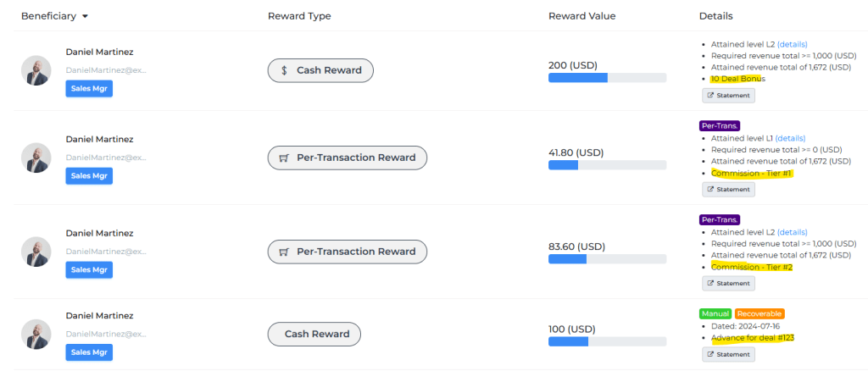Click Daniel Martinez avatar in 200 USD row
The width and height of the screenshot is (868, 371).
pyautogui.click(x=36, y=70)
